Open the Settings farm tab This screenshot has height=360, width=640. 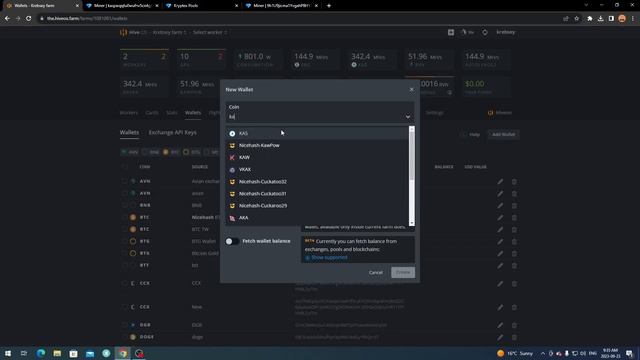click(x=435, y=113)
